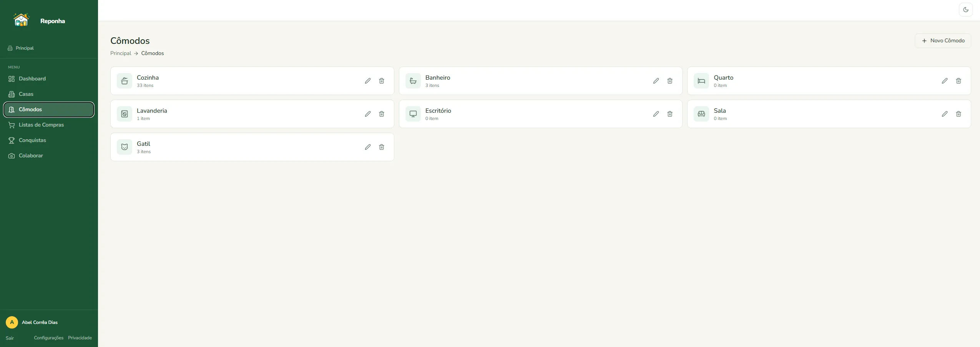Image resolution: width=980 pixels, height=347 pixels.
Task: Open the Dashboard menu item
Action: 49,79
